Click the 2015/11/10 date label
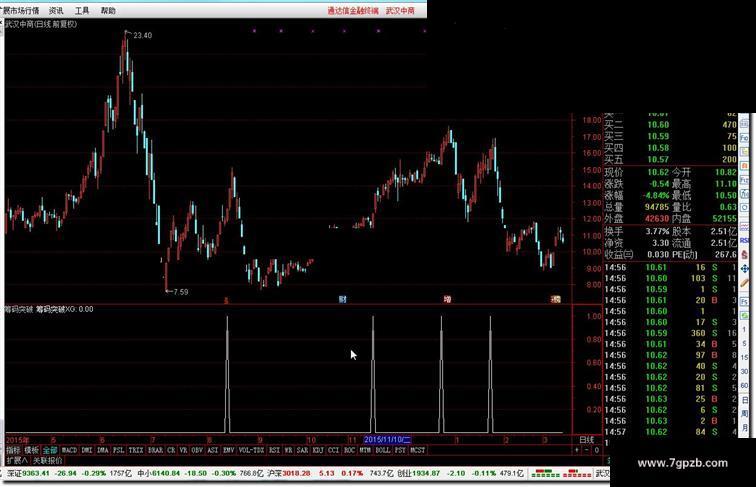Viewport: 756px width, 487px height. click(387, 440)
